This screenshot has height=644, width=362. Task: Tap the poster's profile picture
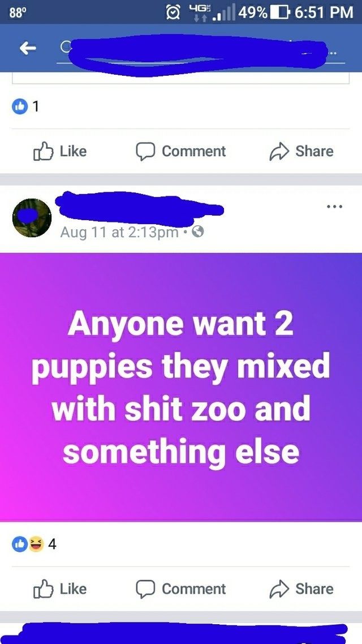pos(32,218)
